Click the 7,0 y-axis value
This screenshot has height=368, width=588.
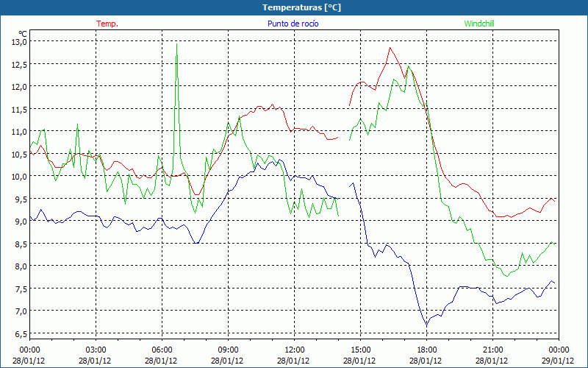tap(21, 311)
